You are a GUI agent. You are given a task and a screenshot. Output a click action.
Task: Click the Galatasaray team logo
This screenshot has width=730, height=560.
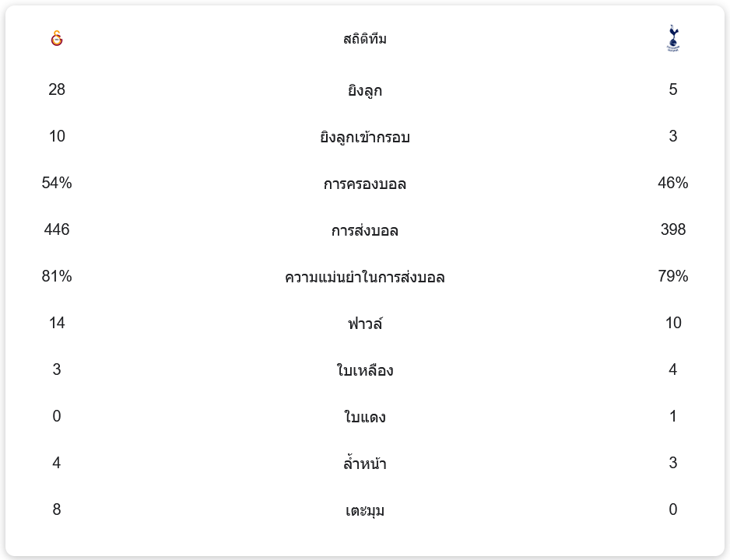pos(56,38)
